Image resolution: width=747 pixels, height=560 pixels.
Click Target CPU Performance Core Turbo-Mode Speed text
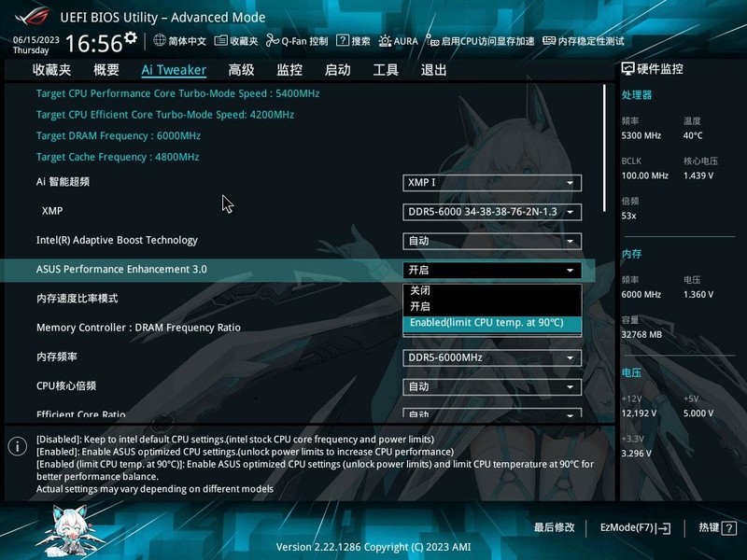coord(177,94)
